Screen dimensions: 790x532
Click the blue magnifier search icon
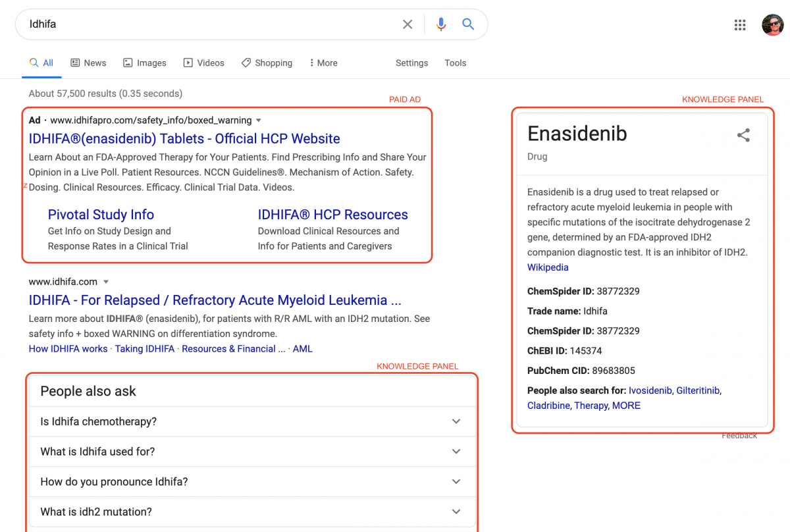[468, 24]
